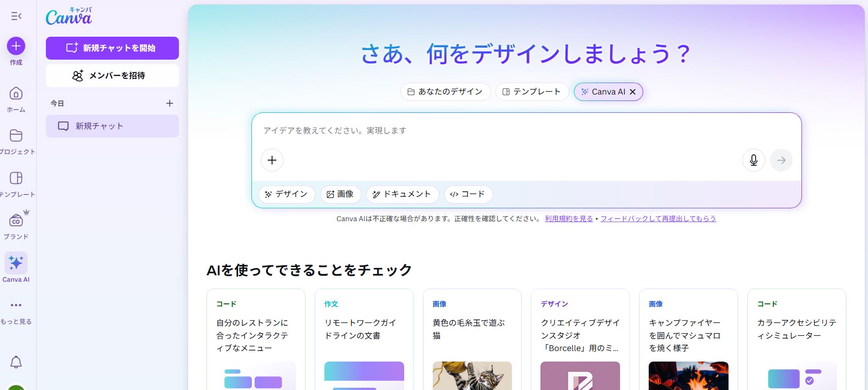Select テンプレート tab chip

coord(532,92)
